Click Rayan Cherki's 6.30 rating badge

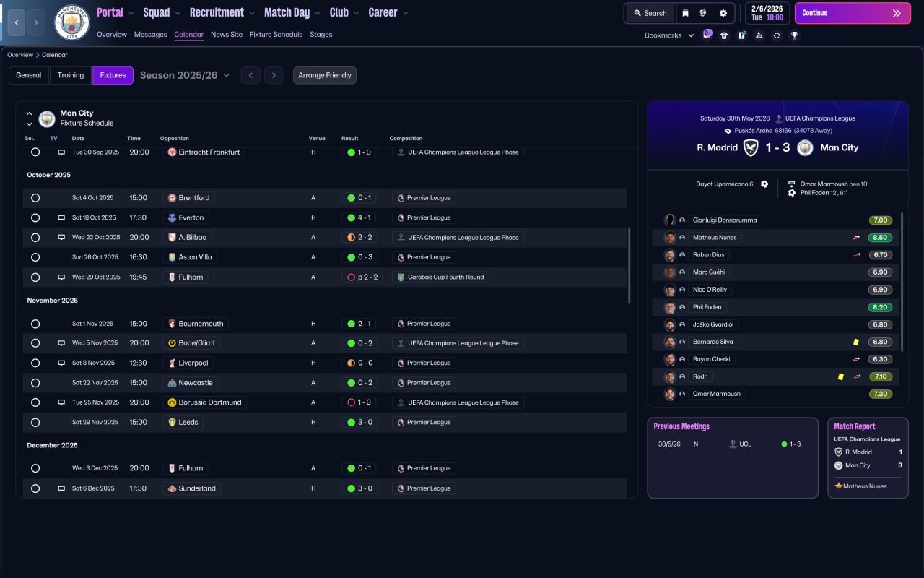tap(880, 359)
